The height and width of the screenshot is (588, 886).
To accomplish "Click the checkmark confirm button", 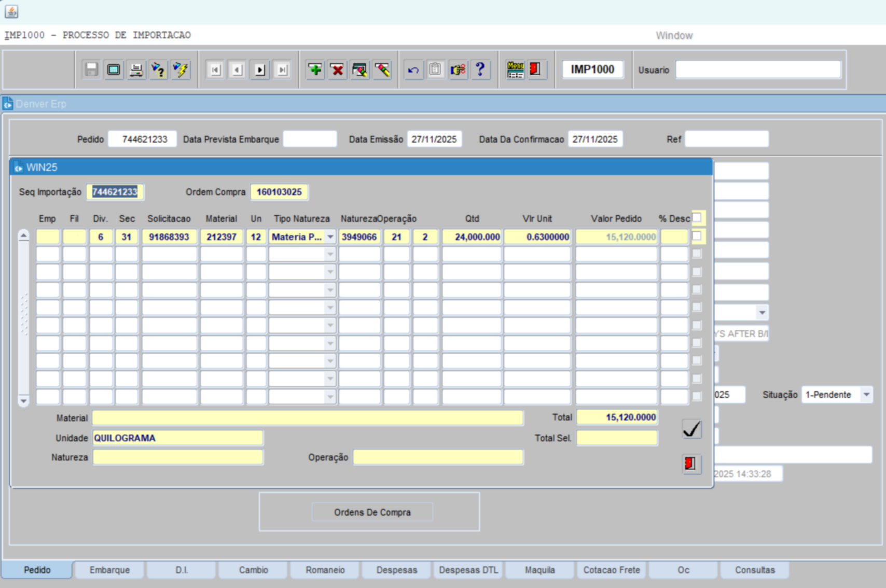I will [691, 429].
